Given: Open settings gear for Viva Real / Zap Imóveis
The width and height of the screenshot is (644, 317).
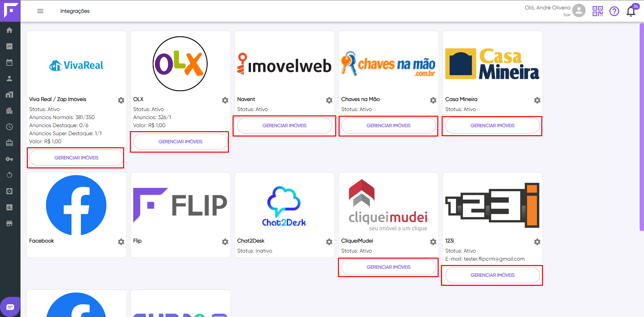Looking at the screenshot, I should tap(121, 100).
